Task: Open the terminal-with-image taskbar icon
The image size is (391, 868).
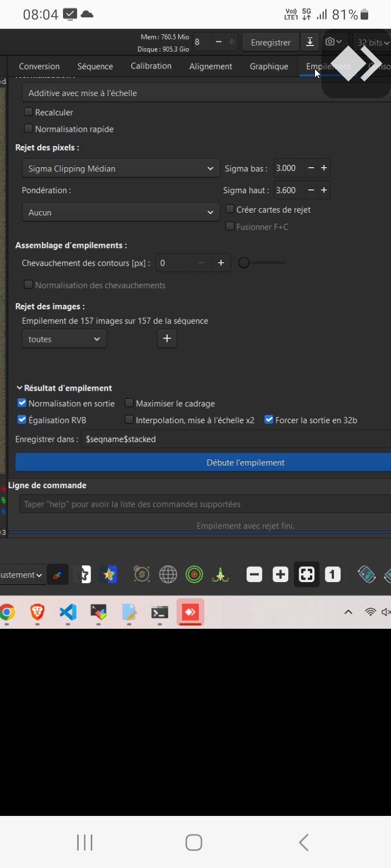Action: (98, 612)
